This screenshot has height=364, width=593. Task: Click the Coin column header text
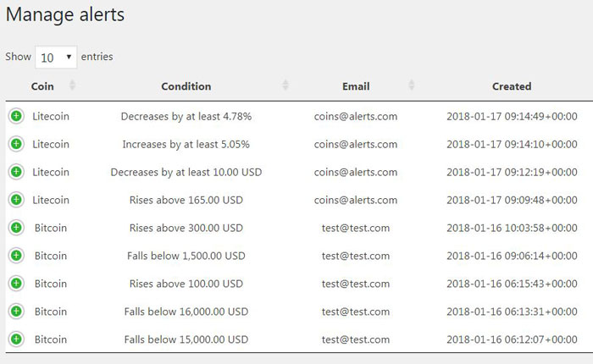pos(42,86)
